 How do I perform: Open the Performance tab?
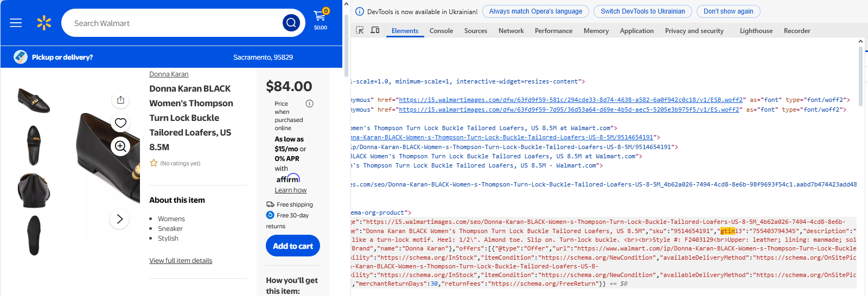[x=553, y=31]
